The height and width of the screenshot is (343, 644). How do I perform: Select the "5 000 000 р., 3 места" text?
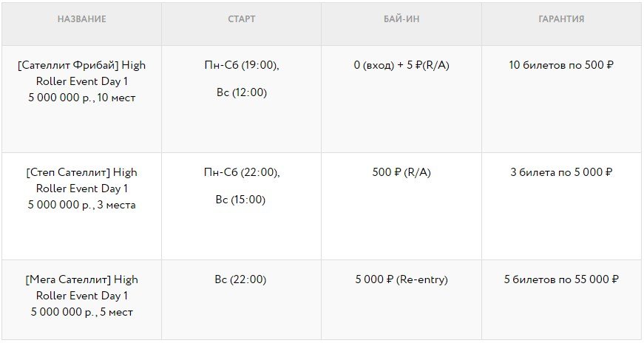[x=81, y=205]
